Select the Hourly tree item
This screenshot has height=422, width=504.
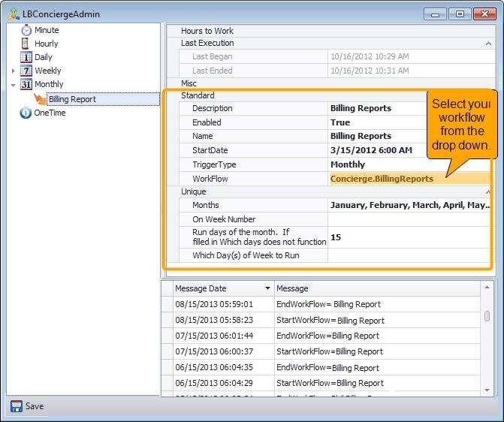pyautogui.click(x=47, y=44)
